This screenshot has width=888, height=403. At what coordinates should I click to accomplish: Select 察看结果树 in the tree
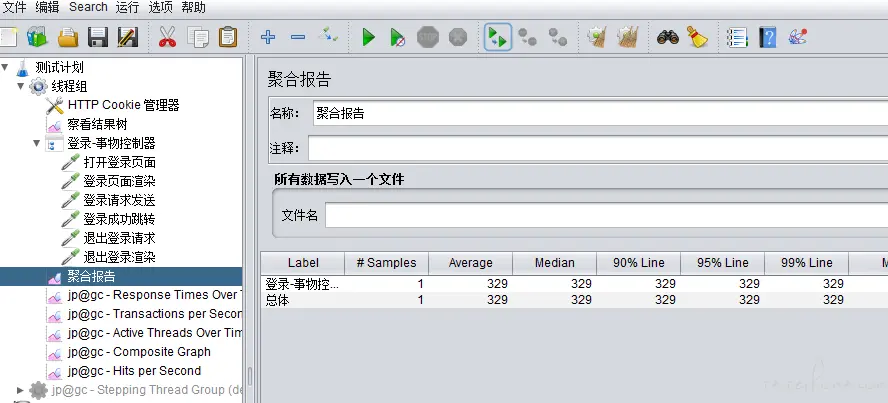pos(97,125)
